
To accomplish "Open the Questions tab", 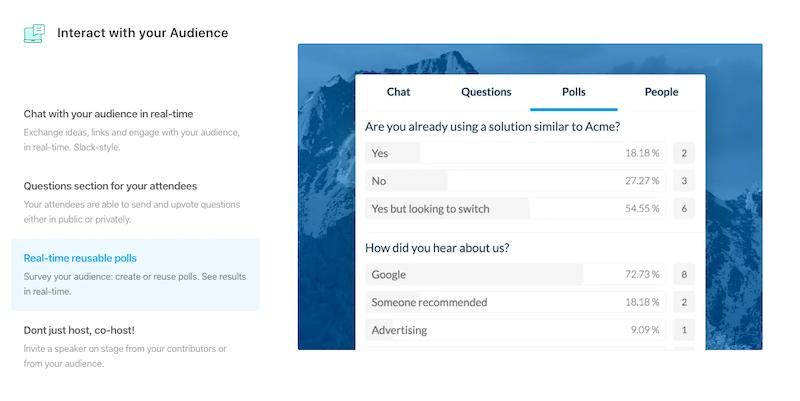I will click(486, 92).
